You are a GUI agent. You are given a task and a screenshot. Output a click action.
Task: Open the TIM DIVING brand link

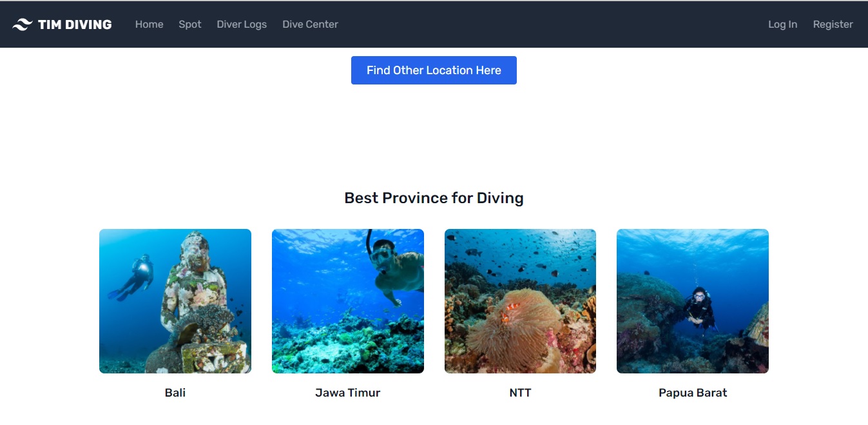tap(63, 25)
